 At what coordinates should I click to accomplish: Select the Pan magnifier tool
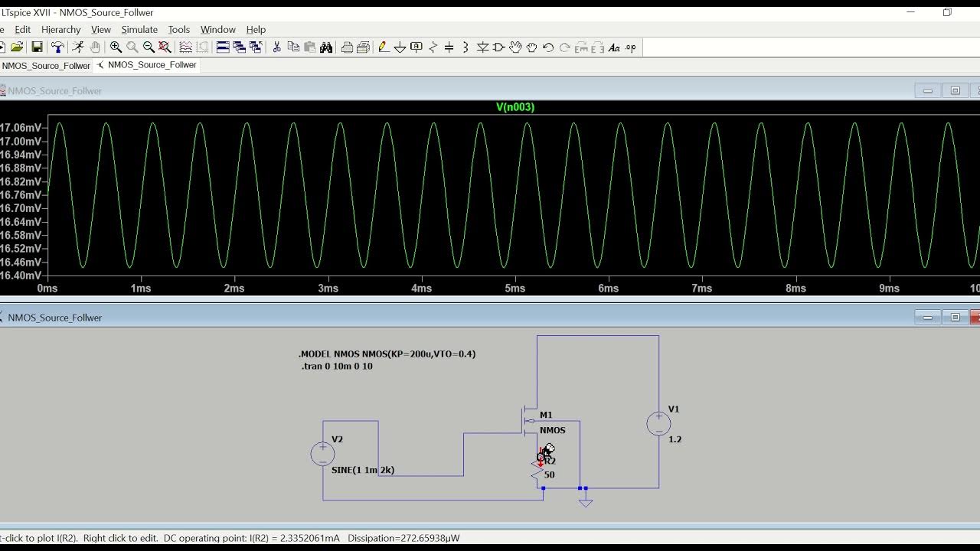132,47
